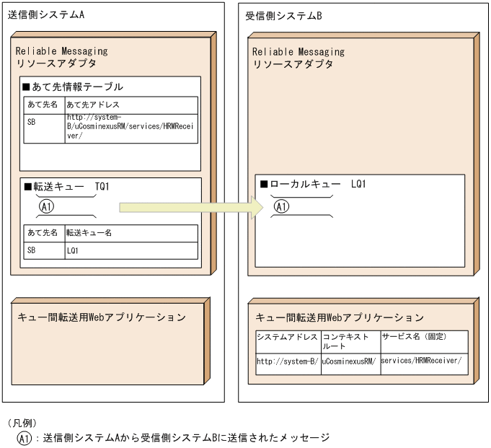Click the A1 message icon in transfer queue TQ1
Viewport: 491px width, 448px height.
(x=46, y=206)
